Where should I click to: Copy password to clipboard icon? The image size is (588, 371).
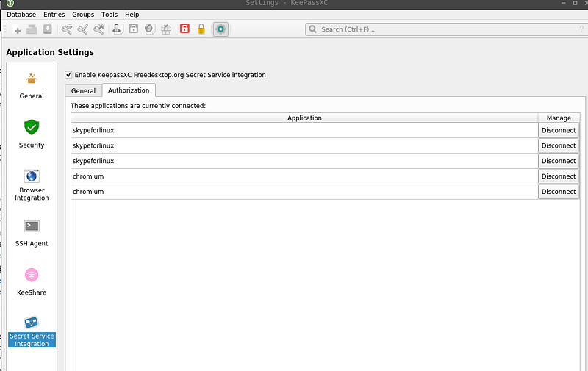tap(134, 29)
